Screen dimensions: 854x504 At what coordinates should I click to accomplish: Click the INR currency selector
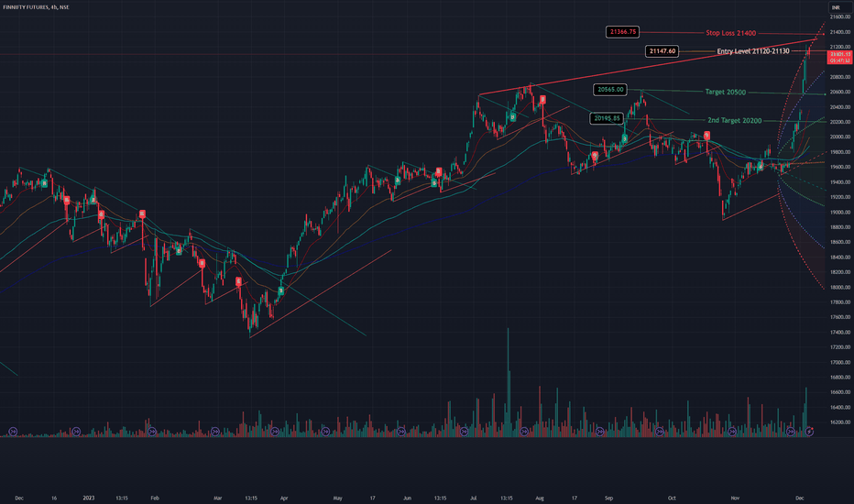[836, 7]
